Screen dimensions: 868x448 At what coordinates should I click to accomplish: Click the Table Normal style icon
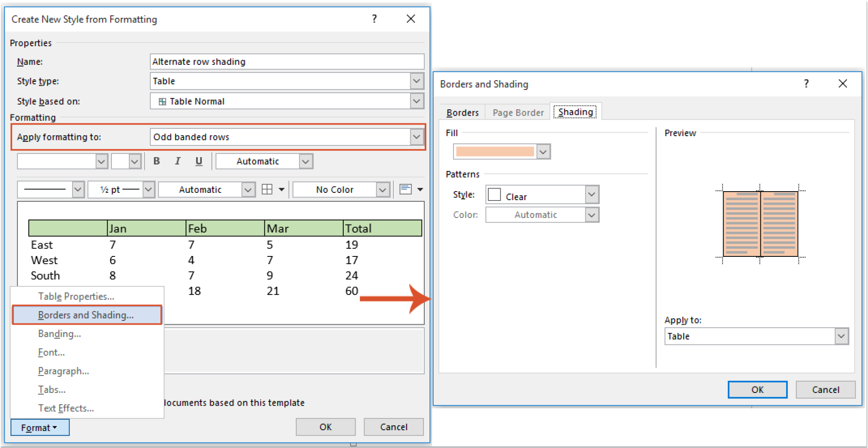tap(162, 101)
